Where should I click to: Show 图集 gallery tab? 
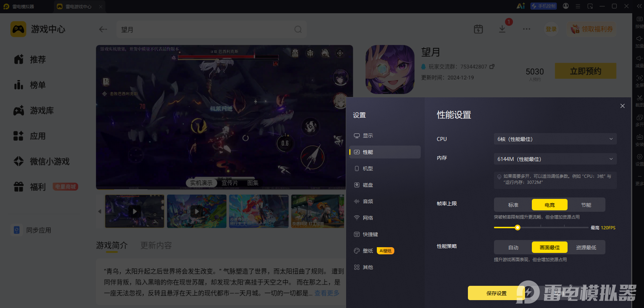[253, 183]
